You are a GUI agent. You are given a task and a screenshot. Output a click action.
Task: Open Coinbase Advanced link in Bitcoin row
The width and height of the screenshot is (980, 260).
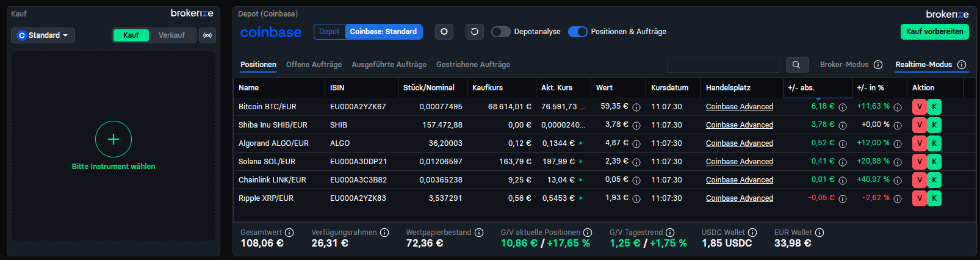pos(740,107)
